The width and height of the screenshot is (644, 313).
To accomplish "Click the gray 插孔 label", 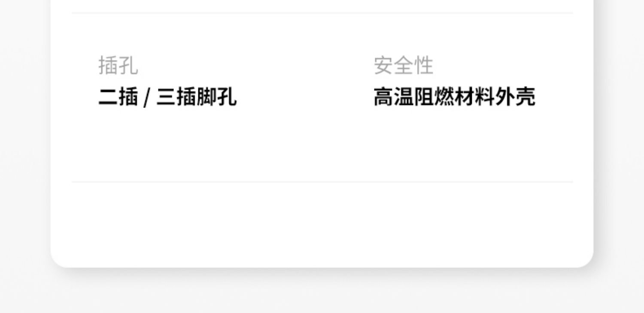I will (x=118, y=65).
